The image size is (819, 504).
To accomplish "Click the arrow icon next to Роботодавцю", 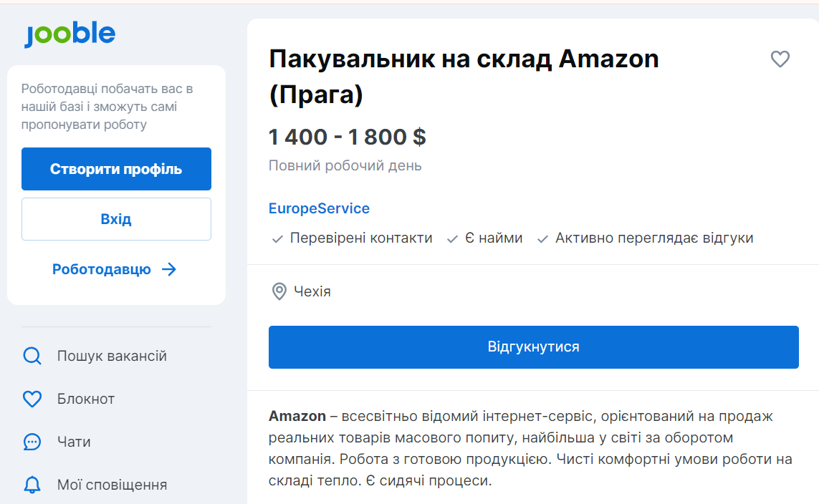I will [170, 269].
